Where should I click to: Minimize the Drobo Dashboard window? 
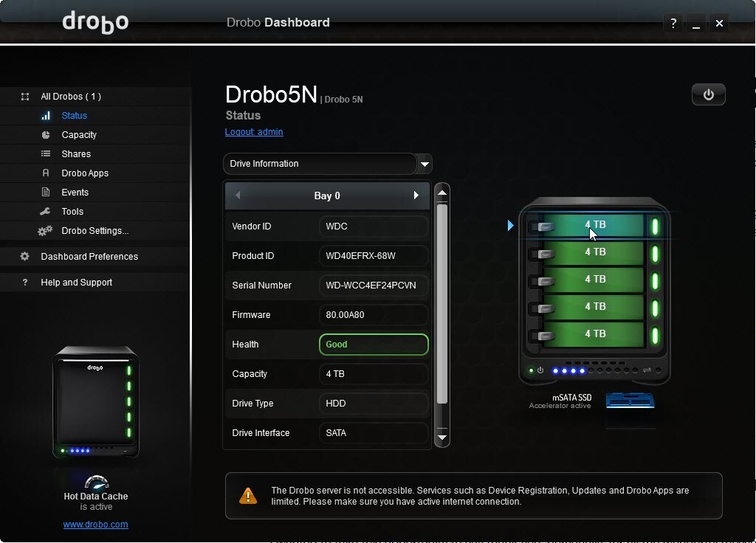coord(695,23)
